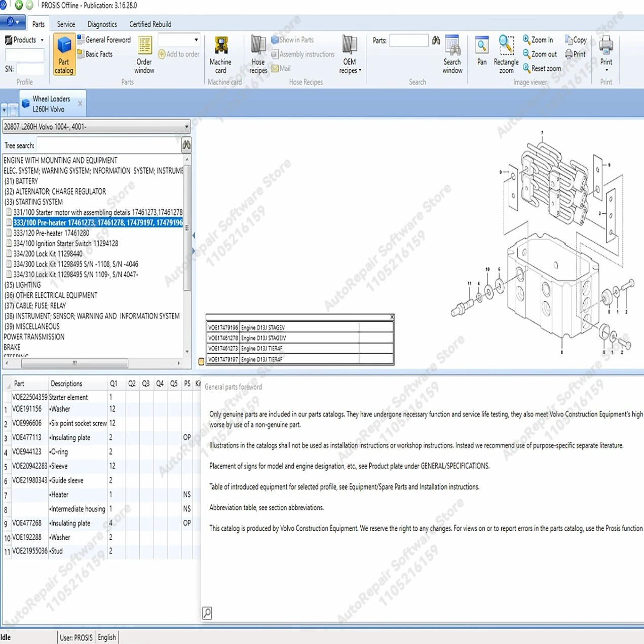Open Hose recipes tool
Image resolution: width=644 pixels, height=644 pixels.
pyautogui.click(x=258, y=55)
